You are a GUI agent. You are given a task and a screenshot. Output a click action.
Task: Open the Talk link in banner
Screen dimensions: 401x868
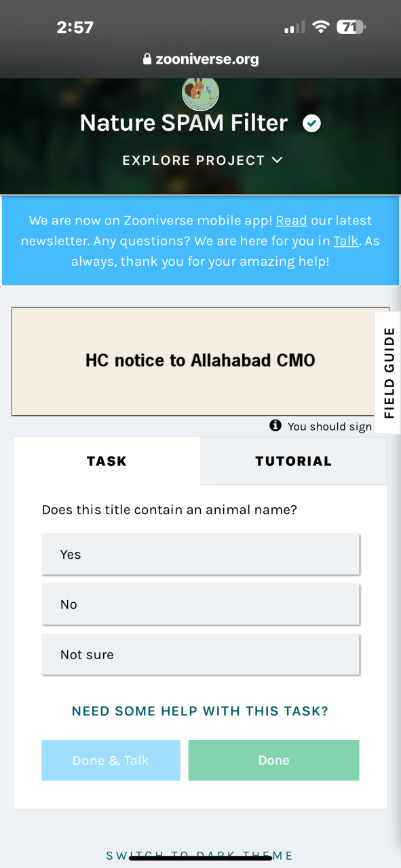(346, 241)
